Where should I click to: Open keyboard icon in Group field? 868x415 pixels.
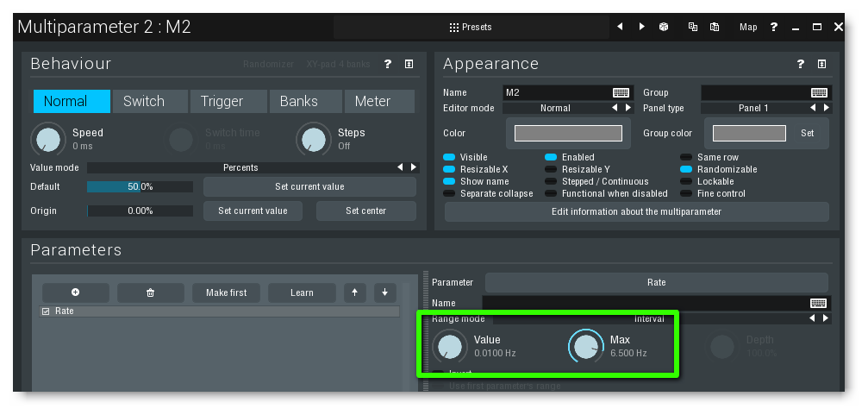click(819, 92)
